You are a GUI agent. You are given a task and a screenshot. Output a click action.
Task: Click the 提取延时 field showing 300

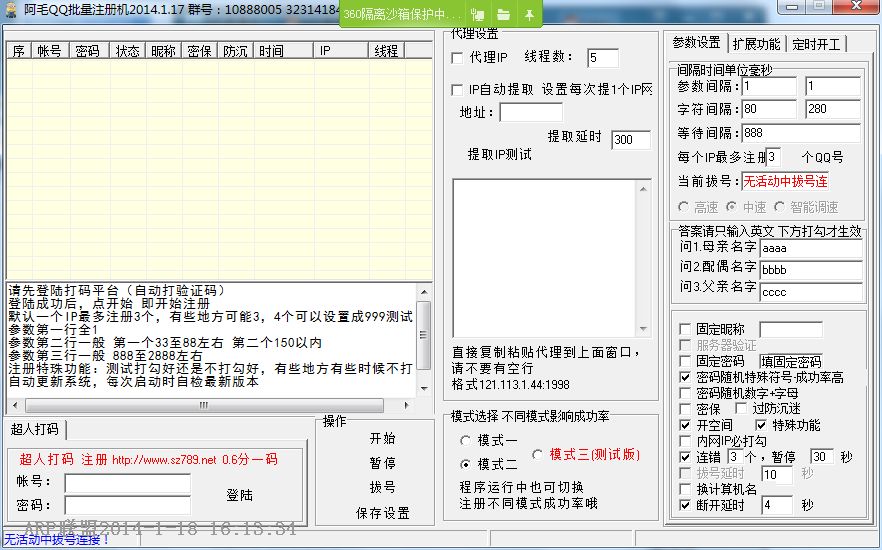tap(631, 139)
